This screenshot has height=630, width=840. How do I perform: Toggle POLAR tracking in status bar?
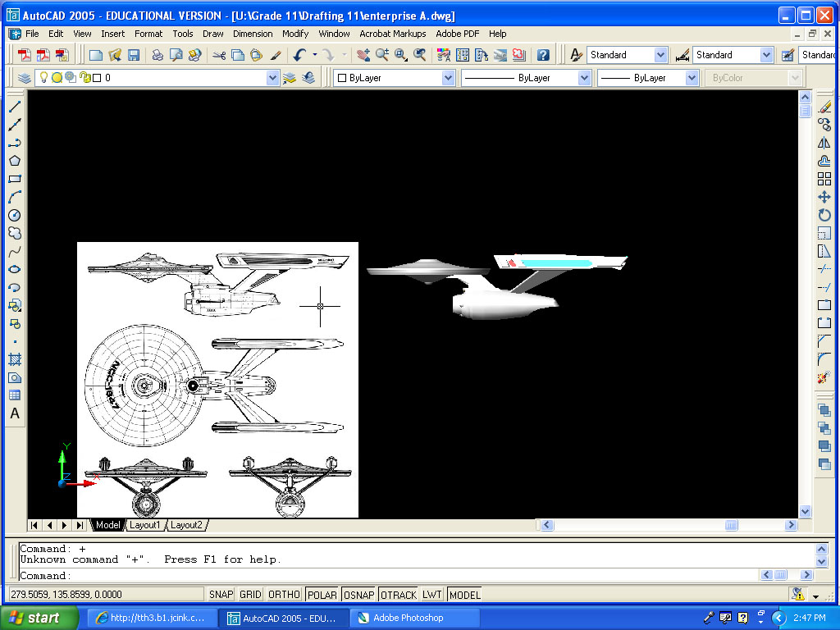(322, 595)
